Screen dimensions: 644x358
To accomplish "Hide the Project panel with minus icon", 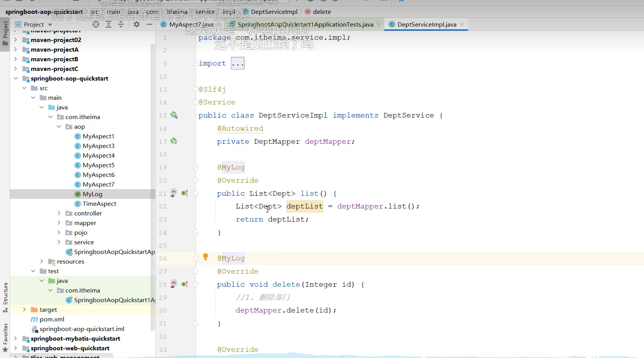I will click(x=149, y=24).
